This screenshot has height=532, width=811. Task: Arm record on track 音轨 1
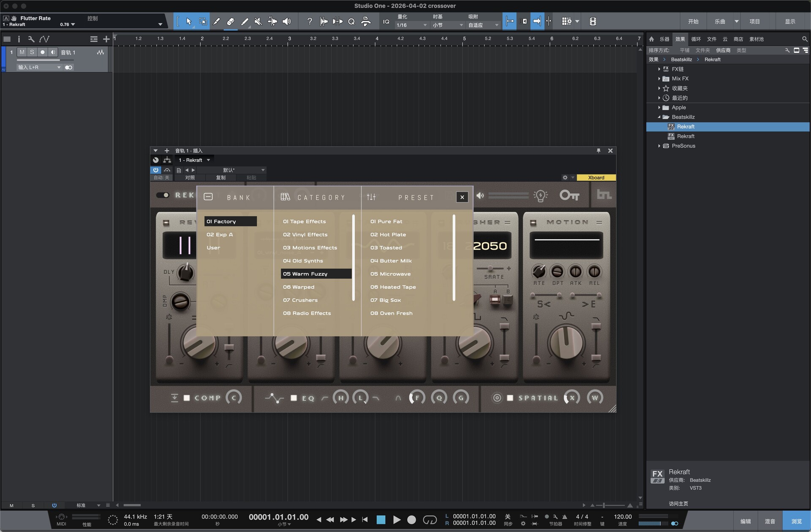coord(42,52)
